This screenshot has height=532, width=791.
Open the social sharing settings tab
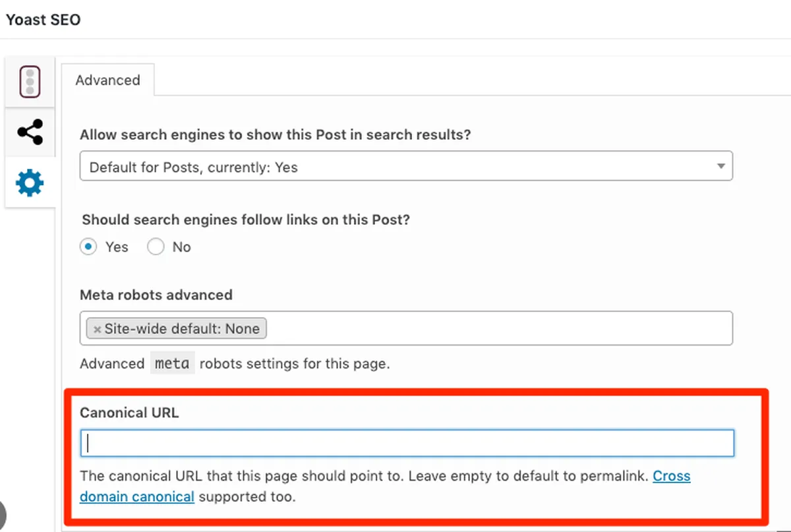tap(30, 133)
